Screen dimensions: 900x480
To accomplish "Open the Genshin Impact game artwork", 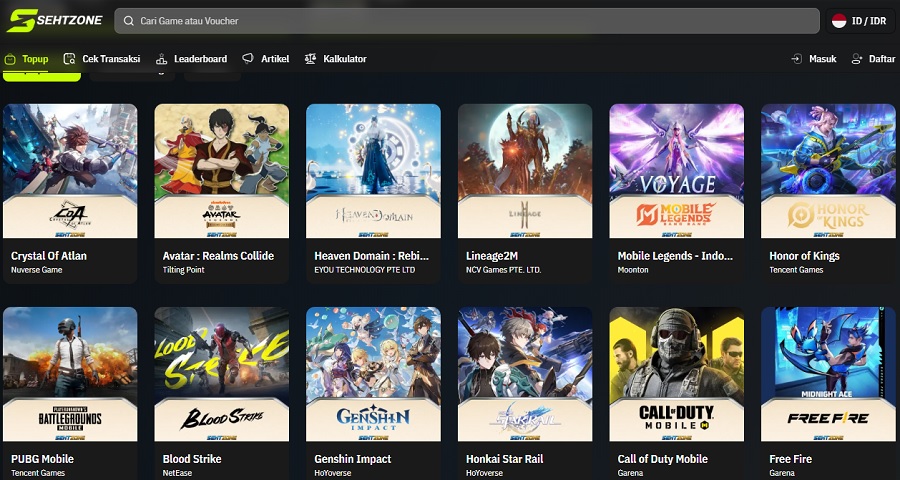I will (x=373, y=374).
